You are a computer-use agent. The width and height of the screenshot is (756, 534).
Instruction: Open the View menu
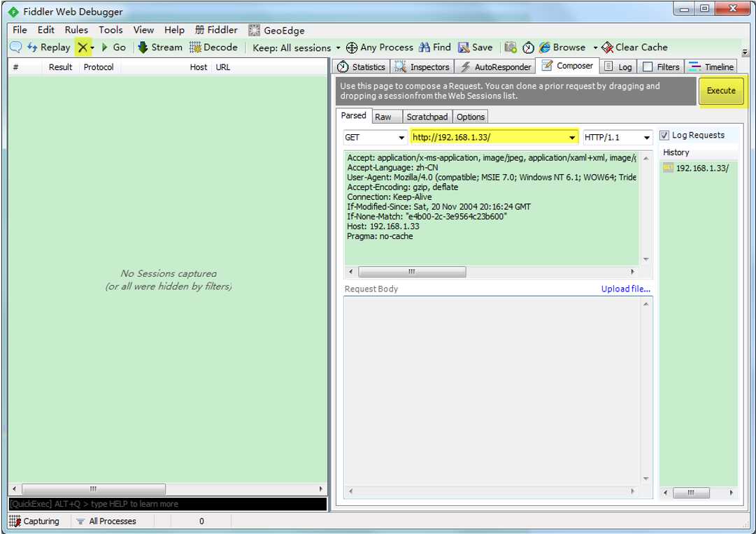[143, 30]
